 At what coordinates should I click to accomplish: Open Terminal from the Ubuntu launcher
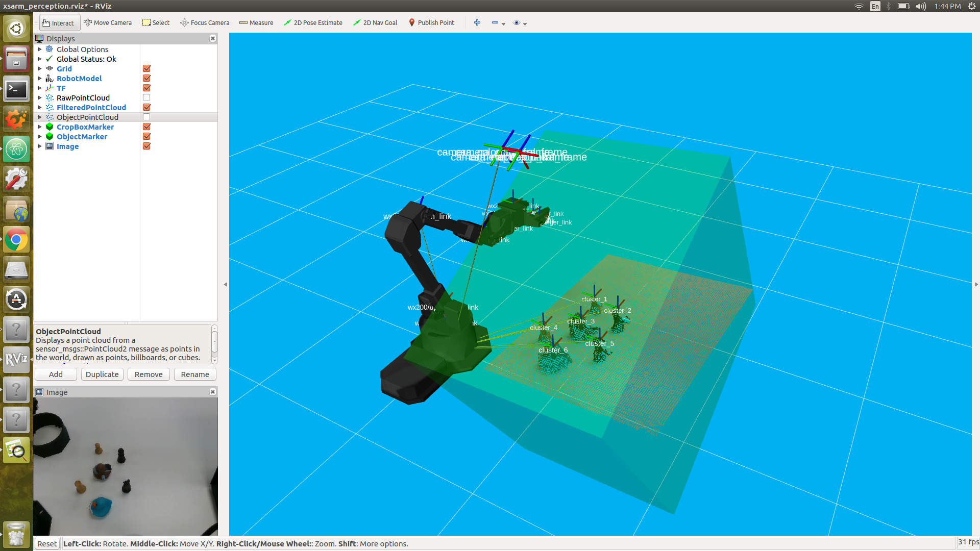pyautogui.click(x=16, y=89)
